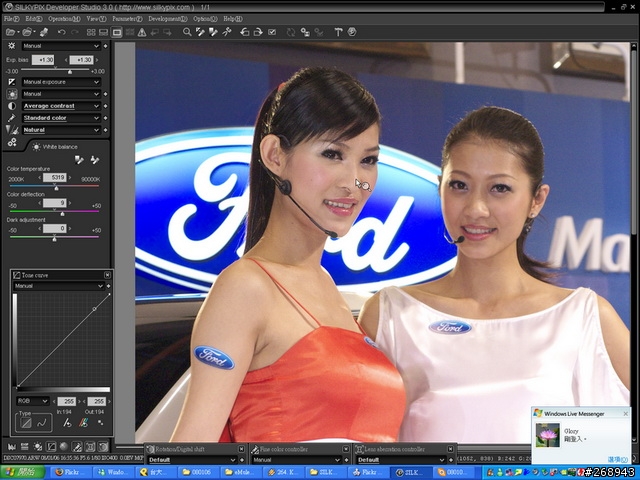Open folder icon in the toolbar

click(27, 32)
